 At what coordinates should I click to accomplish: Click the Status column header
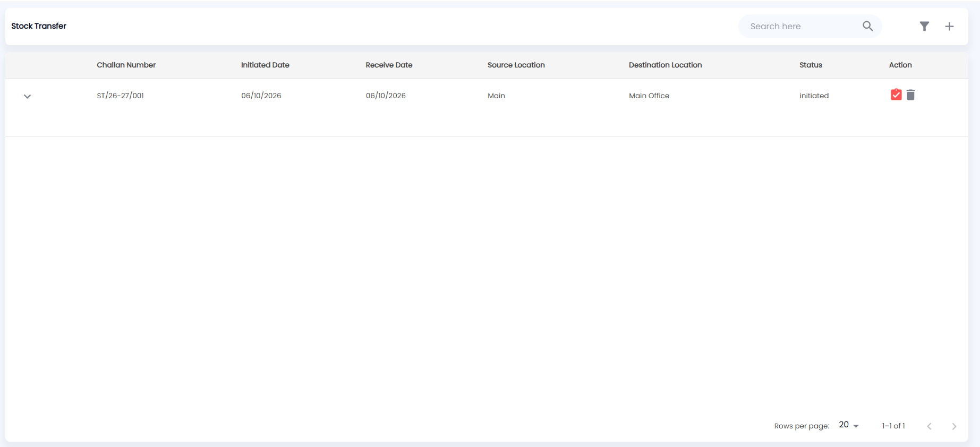pos(811,65)
